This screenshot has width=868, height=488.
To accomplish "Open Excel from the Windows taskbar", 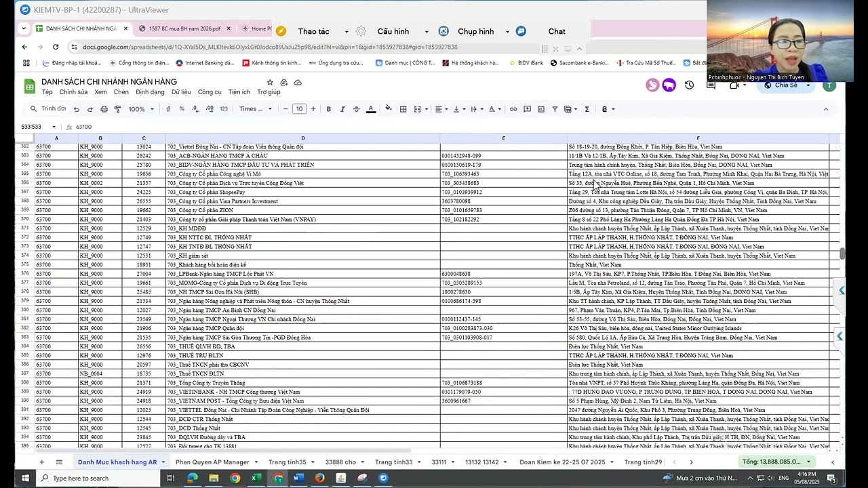I will pyautogui.click(x=256, y=478).
